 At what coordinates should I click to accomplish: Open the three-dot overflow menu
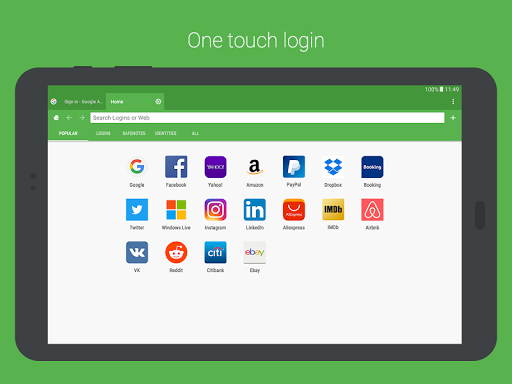pos(453,101)
